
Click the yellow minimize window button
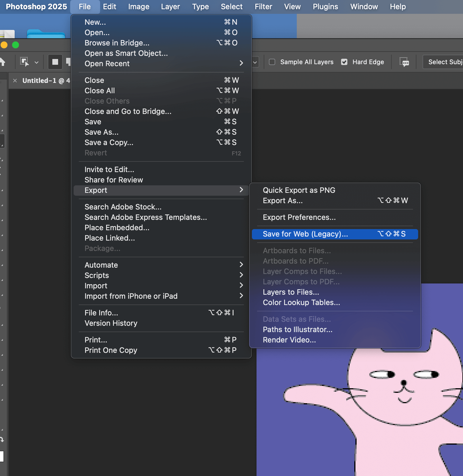pyautogui.click(x=4, y=45)
